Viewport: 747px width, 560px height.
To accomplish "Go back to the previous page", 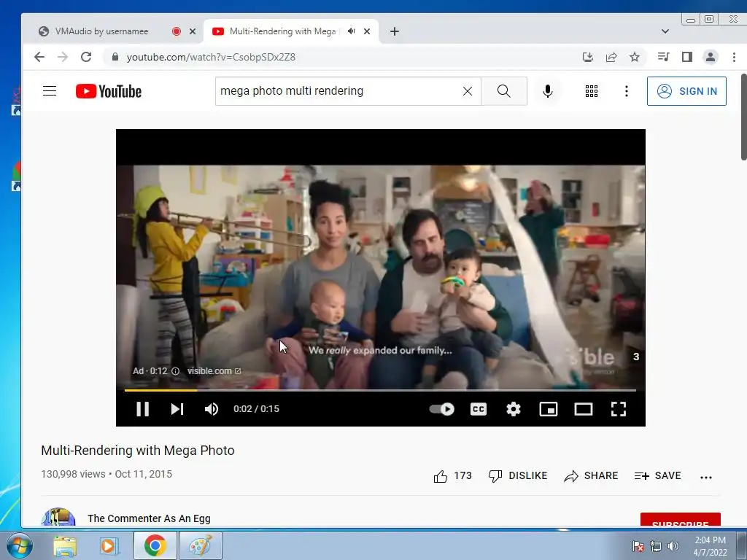I will (39, 57).
